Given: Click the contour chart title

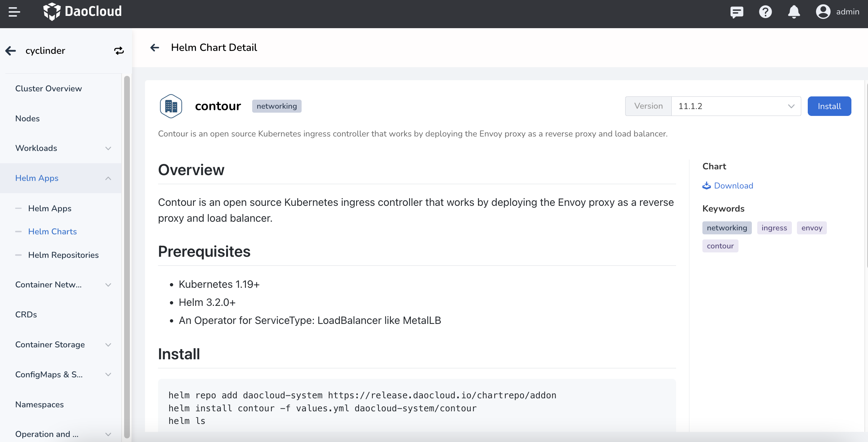Looking at the screenshot, I should tap(218, 106).
